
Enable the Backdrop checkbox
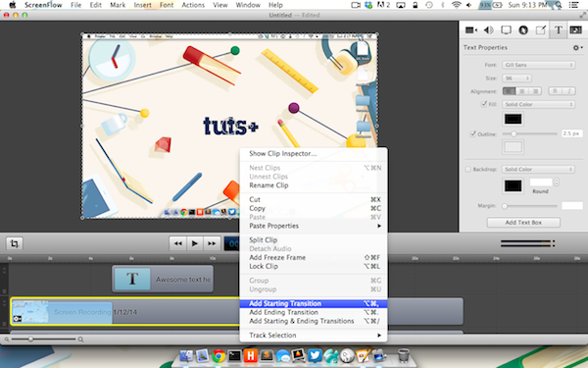pos(468,170)
